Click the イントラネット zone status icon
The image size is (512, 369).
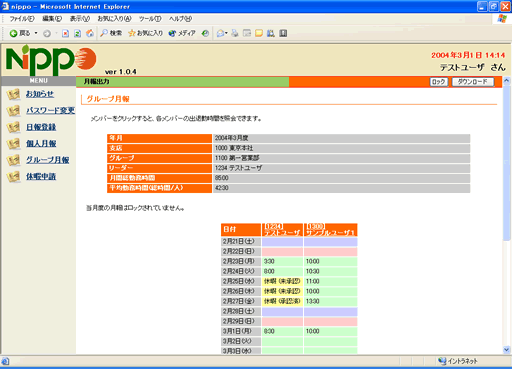[x=442, y=361]
